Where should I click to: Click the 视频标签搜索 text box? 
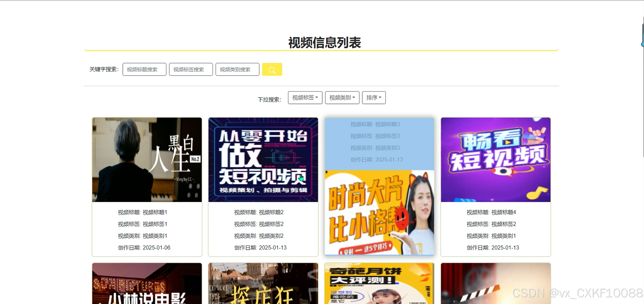point(191,69)
